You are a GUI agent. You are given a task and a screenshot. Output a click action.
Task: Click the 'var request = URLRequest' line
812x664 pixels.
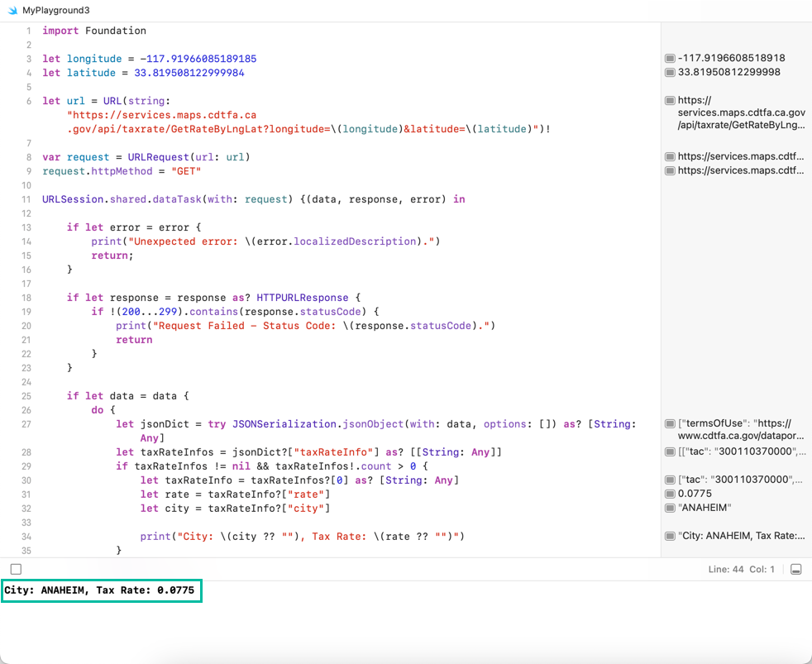tap(146, 157)
